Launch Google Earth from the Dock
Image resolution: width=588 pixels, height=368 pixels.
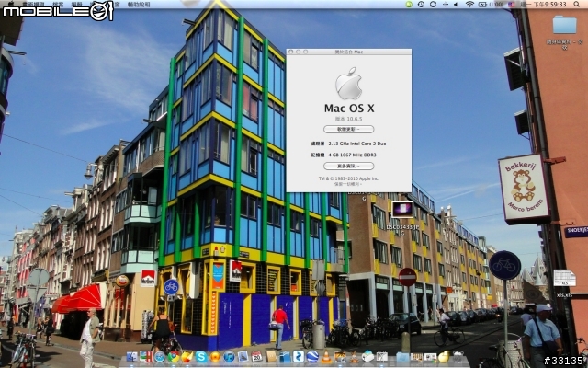pyautogui.click(x=312, y=356)
